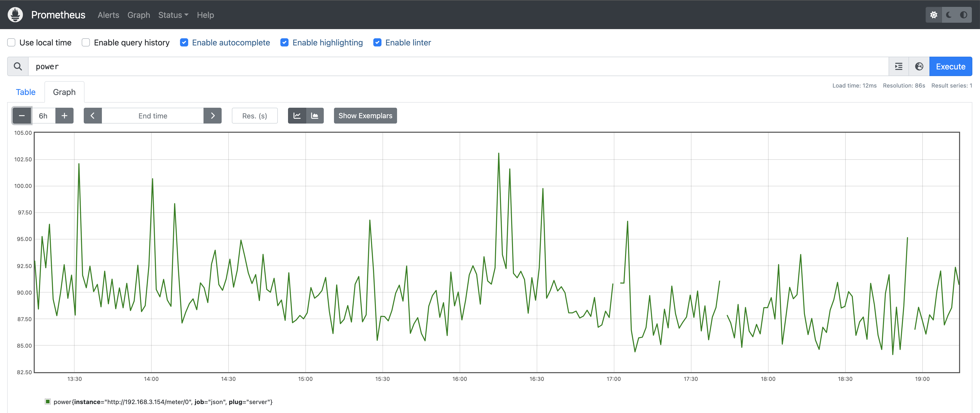The image size is (980, 413).
Task: Click the 105.00 y-axis label
Action: point(23,133)
